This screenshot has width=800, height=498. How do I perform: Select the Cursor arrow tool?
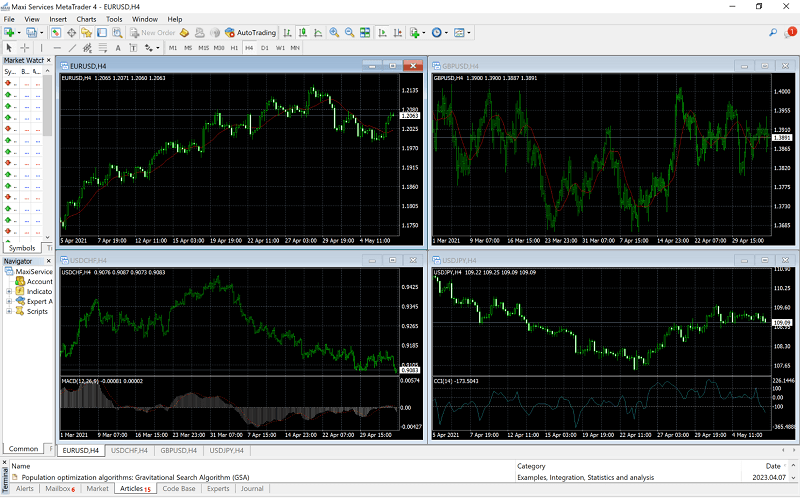[9, 48]
